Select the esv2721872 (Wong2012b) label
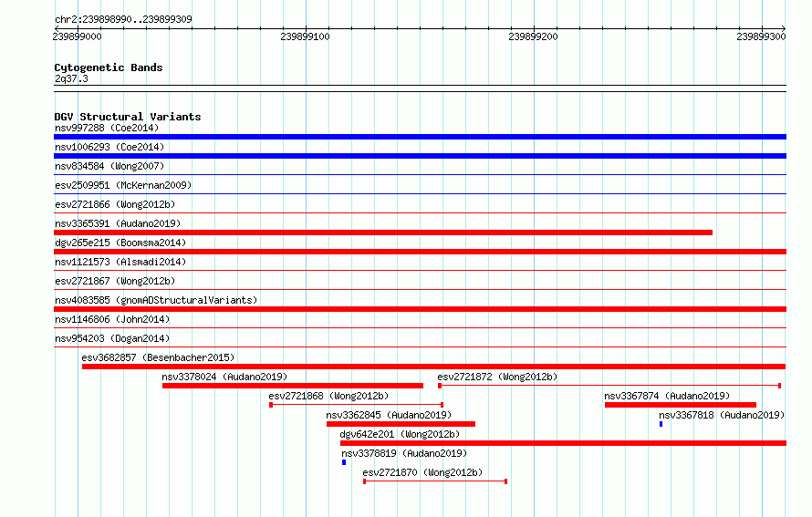The width and height of the screenshot is (812, 517). [497, 377]
